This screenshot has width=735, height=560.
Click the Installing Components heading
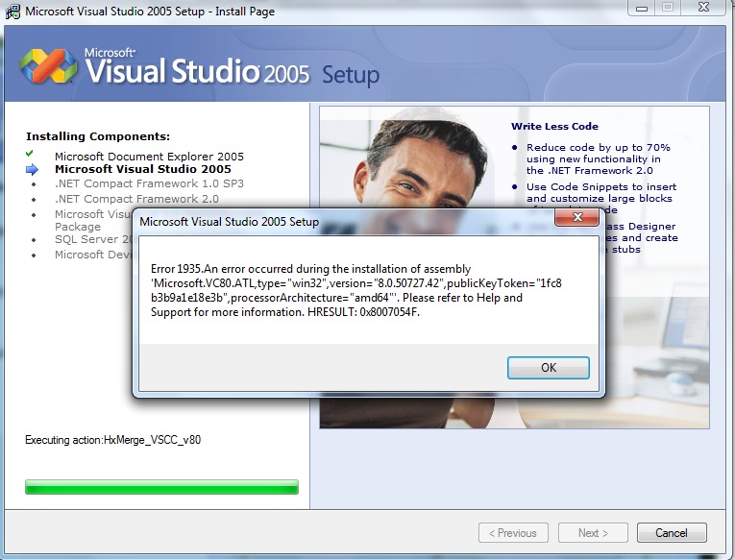pos(98,136)
